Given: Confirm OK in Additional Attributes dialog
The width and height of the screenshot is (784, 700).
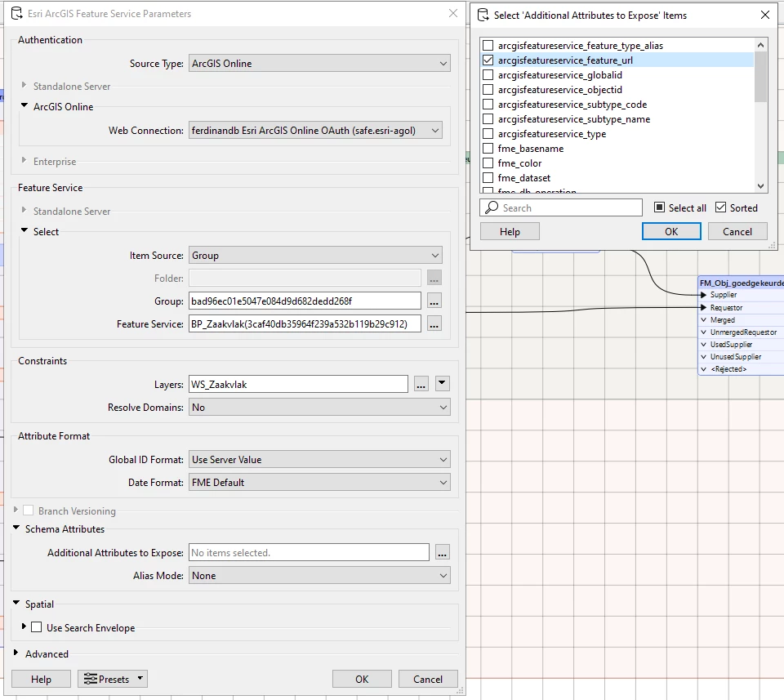Looking at the screenshot, I should [671, 231].
